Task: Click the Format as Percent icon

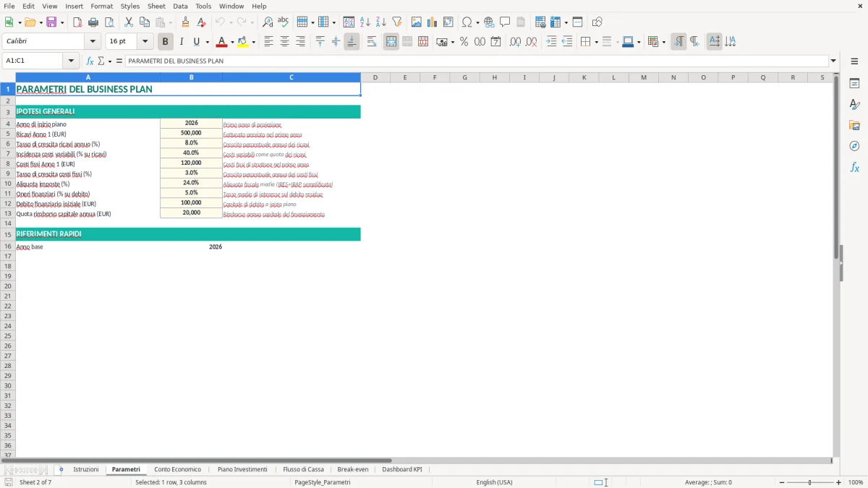Action: [x=464, y=42]
